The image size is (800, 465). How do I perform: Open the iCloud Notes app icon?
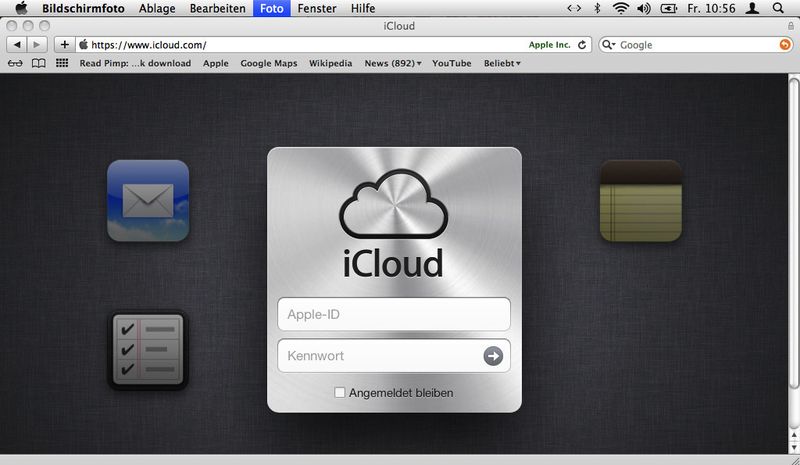[x=641, y=201]
